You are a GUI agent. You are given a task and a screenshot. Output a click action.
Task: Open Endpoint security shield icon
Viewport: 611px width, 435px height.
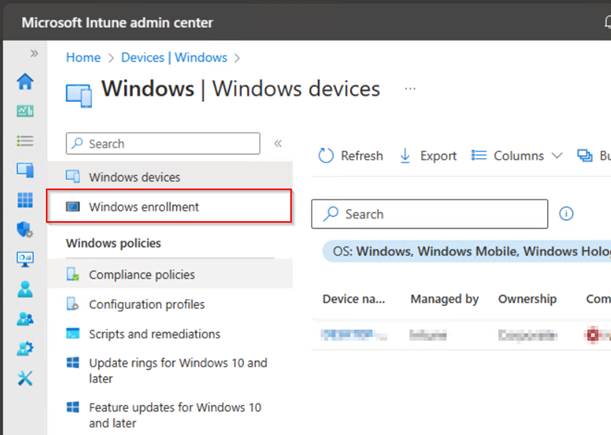coord(25,229)
